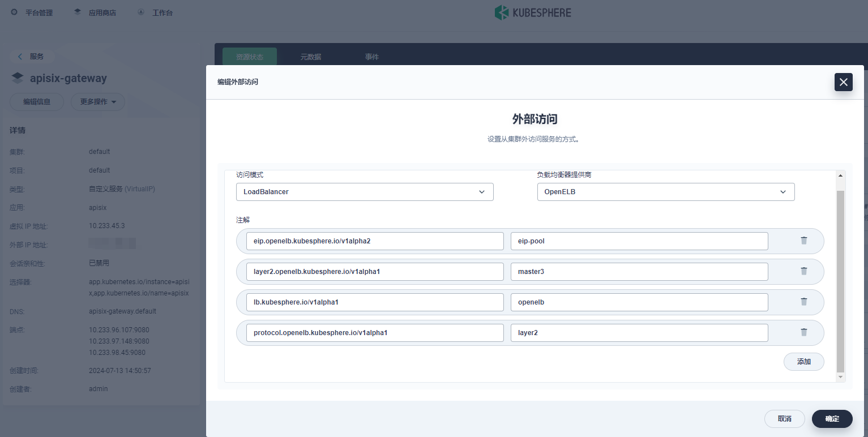Click the apisix-gateway title text

pos(69,78)
